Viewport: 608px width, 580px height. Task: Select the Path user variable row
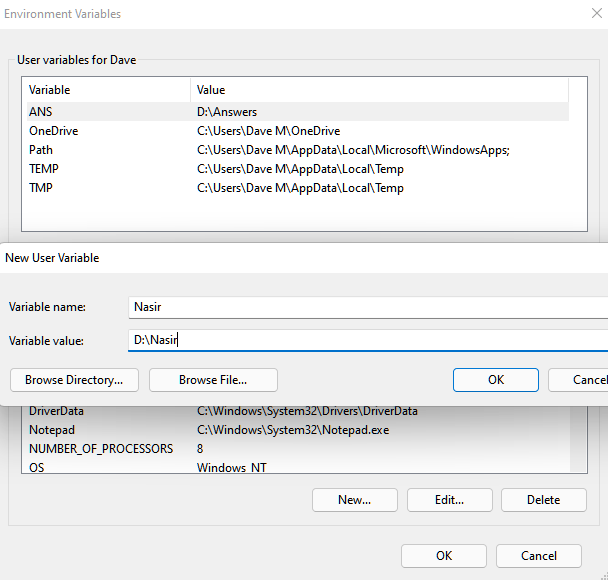pyautogui.click(x=298, y=150)
